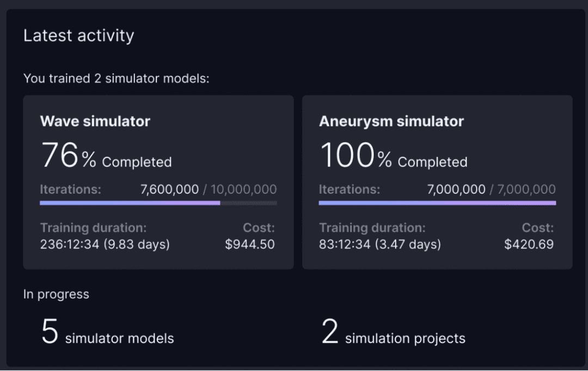The height and width of the screenshot is (371, 588).
Task: Click the Wave simulator progress bar
Action: 158,203
